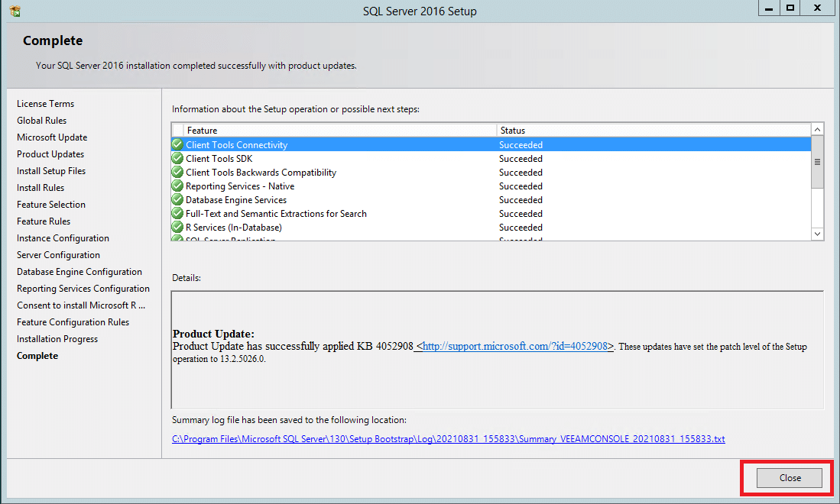This screenshot has height=504, width=840.
Task: Select the R Services (In-Database) row
Action: pyautogui.click(x=491, y=227)
